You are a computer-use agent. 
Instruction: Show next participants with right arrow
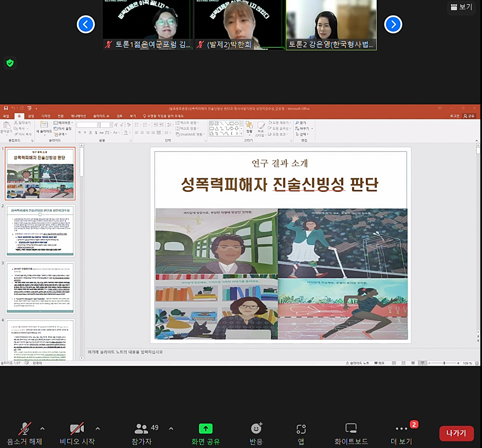point(393,24)
